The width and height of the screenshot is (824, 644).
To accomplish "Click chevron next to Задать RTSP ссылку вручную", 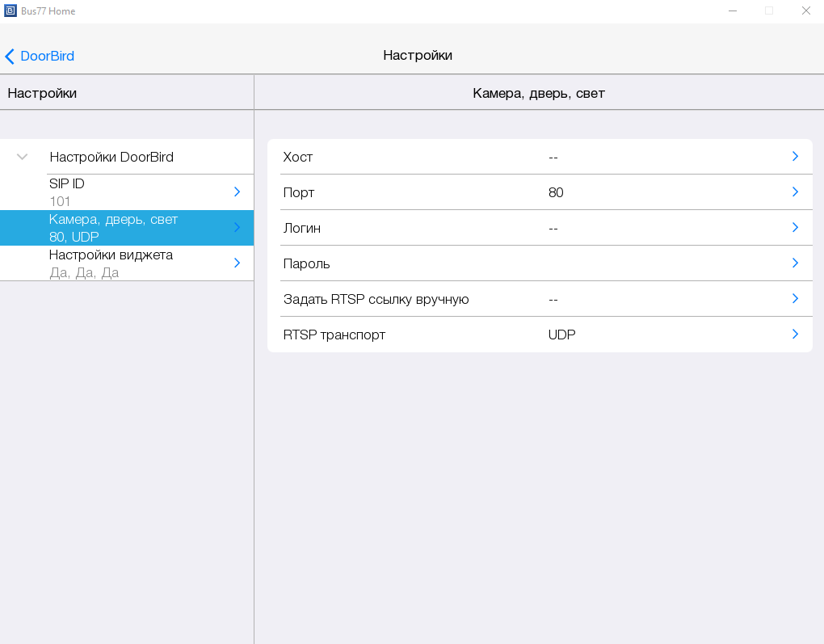I will (795, 299).
